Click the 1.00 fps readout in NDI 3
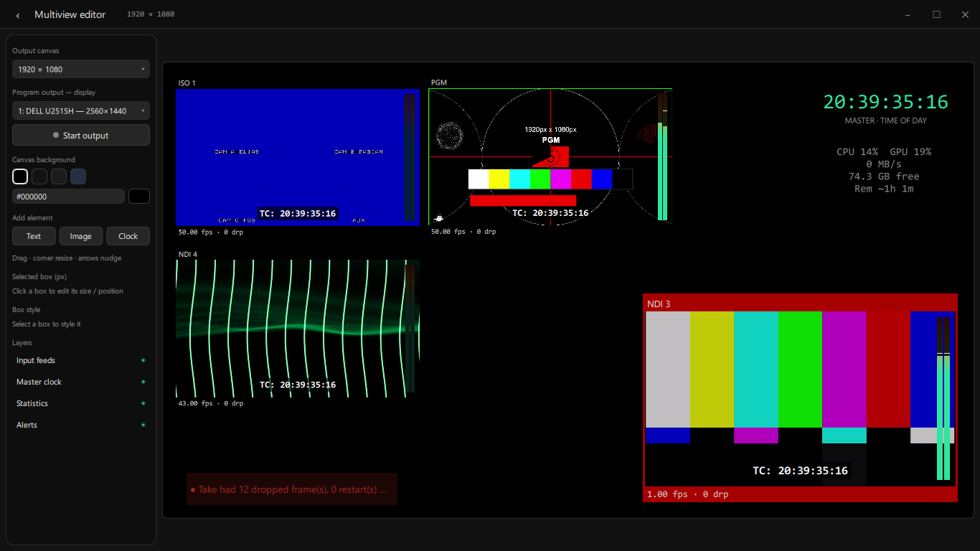This screenshot has width=980, height=551. click(687, 494)
